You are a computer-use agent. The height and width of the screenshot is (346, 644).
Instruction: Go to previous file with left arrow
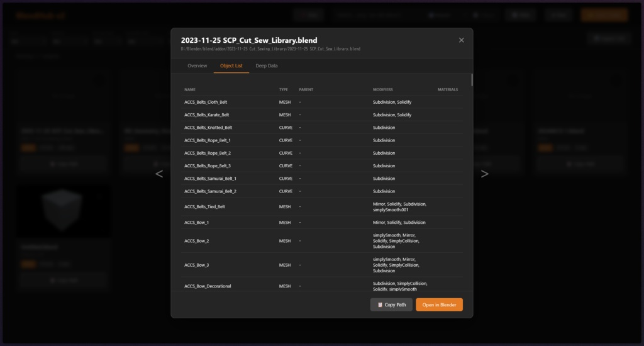pos(159,174)
